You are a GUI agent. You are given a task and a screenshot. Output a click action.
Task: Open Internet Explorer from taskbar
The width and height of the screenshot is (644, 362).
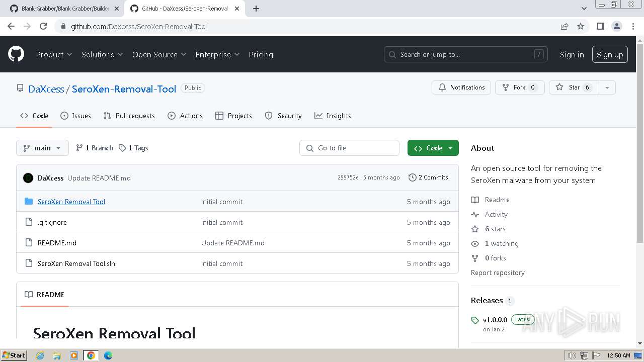(x=40, y=355)
